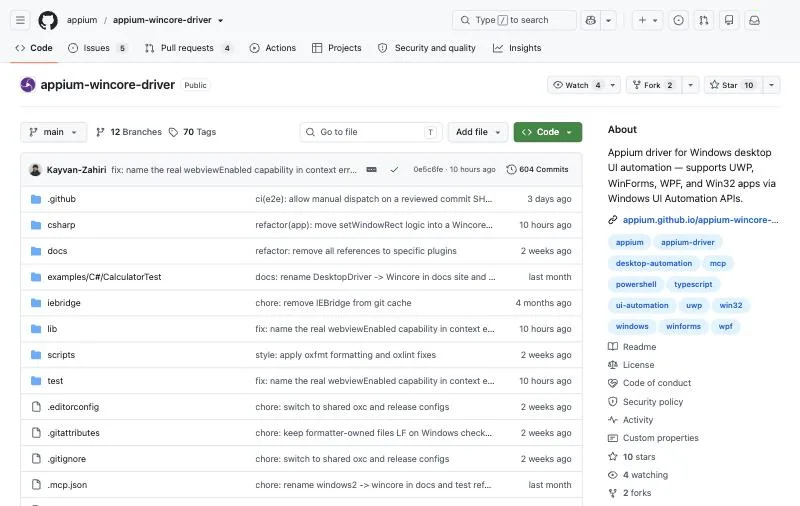Open the iebridge folder
The height and width of the screenshot is (506, 800).
[x=64, y=303]
